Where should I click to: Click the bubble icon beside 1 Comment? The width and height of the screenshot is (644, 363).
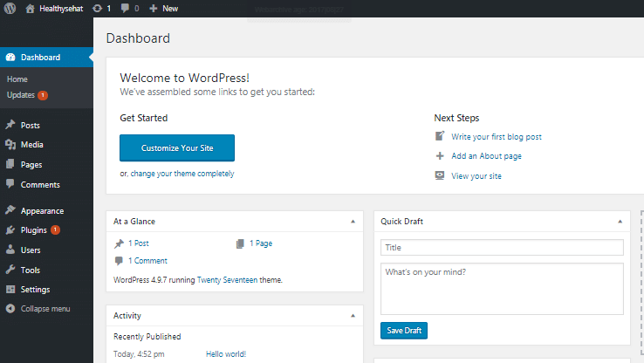119,261
